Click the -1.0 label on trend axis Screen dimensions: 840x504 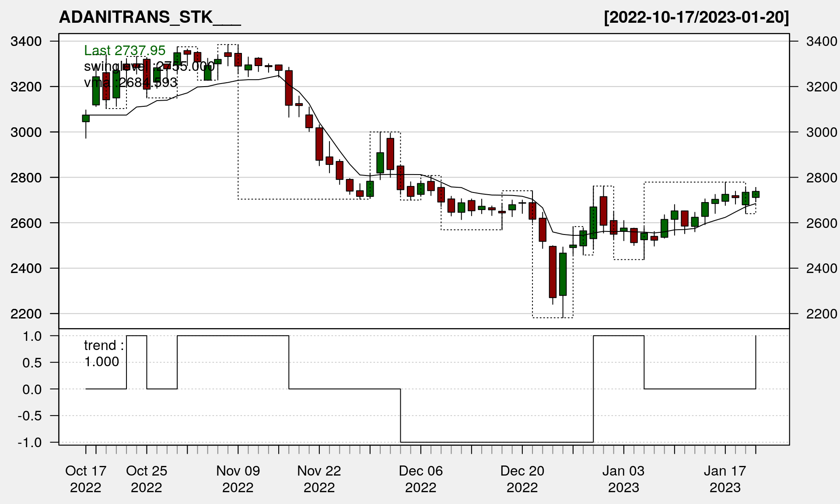pos(30,442)
